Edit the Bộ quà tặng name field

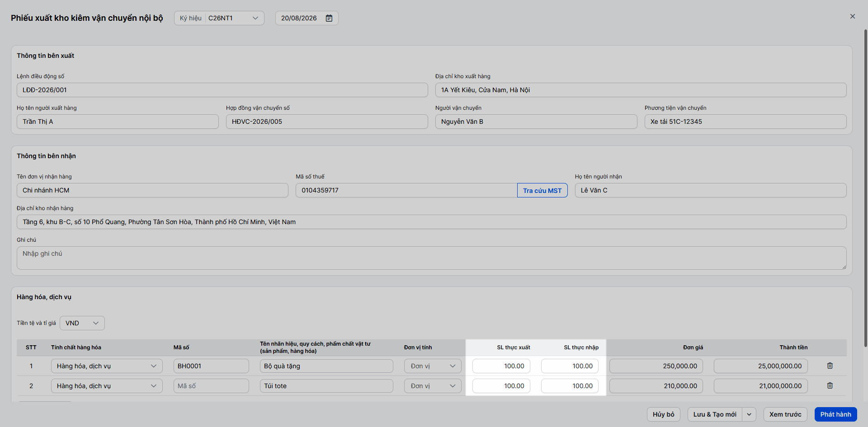(x=326, y=366)
